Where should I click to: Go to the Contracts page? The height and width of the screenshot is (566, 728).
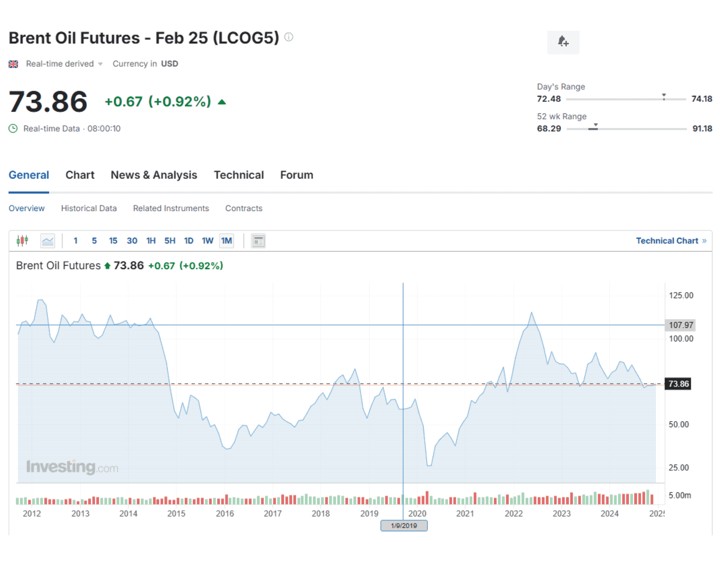coord(243,208)
